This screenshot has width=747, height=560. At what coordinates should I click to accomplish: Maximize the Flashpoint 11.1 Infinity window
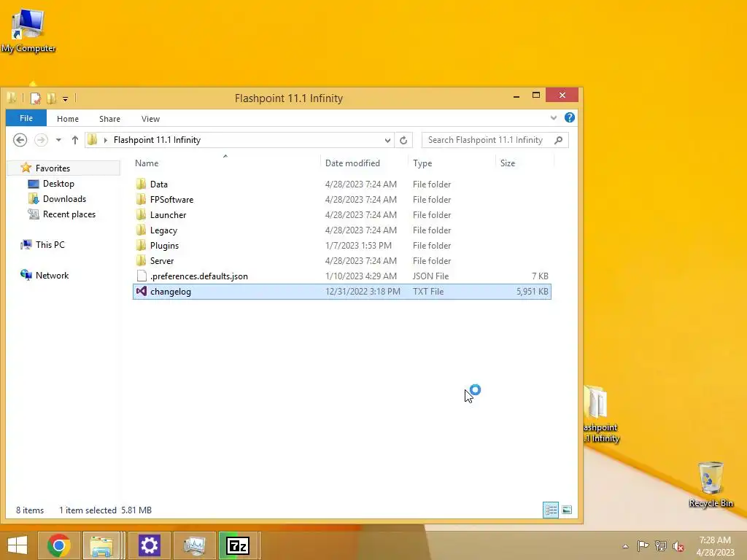pyautogui.click(x=536, y=96)
